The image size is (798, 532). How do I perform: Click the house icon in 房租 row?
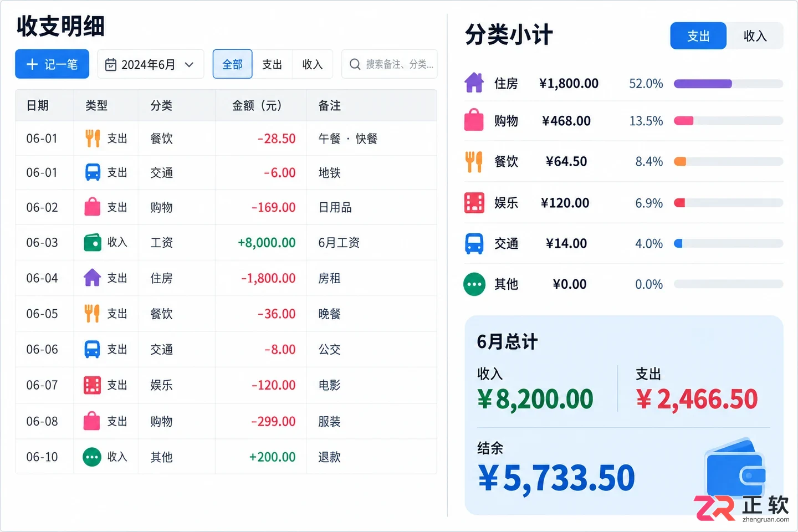[93, 278]
